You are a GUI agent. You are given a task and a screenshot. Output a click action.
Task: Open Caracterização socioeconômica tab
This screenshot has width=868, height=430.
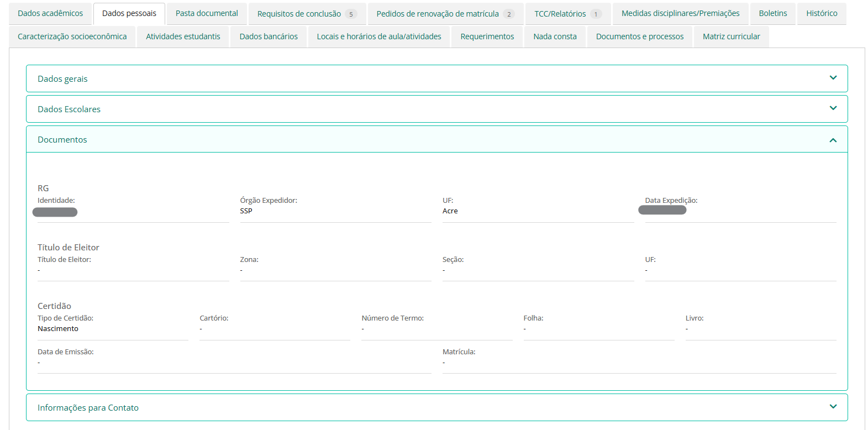pyautogui.click(x=72, y=36)
